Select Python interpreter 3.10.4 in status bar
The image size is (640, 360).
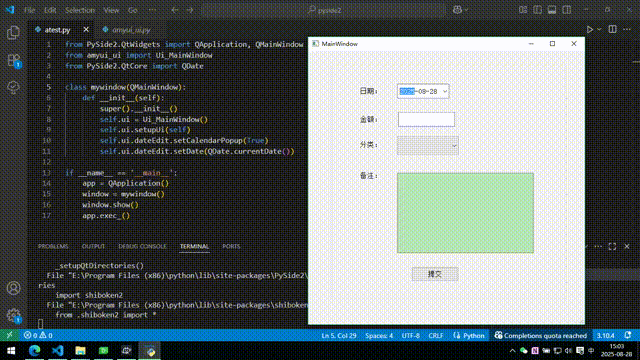pos(605,335)
